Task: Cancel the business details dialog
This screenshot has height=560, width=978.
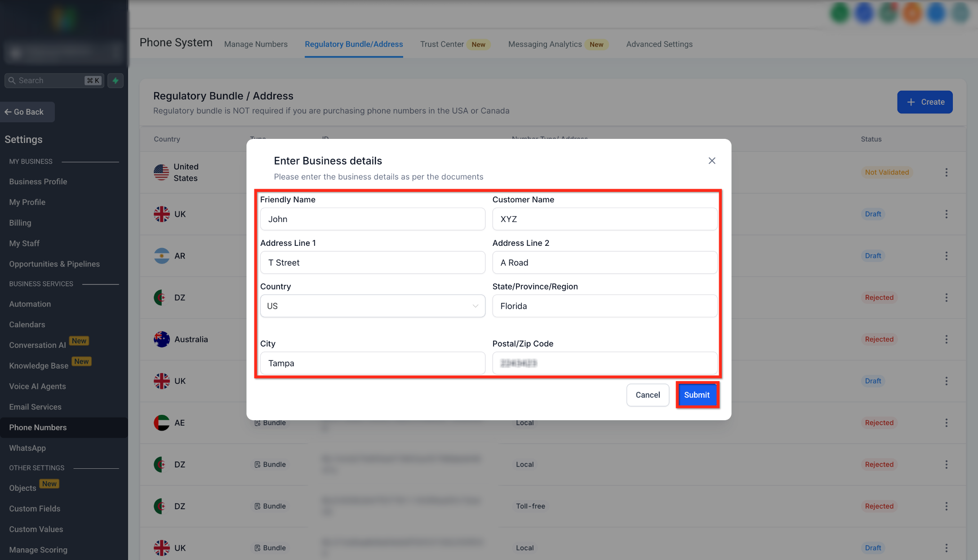Action: pos(648,395)
